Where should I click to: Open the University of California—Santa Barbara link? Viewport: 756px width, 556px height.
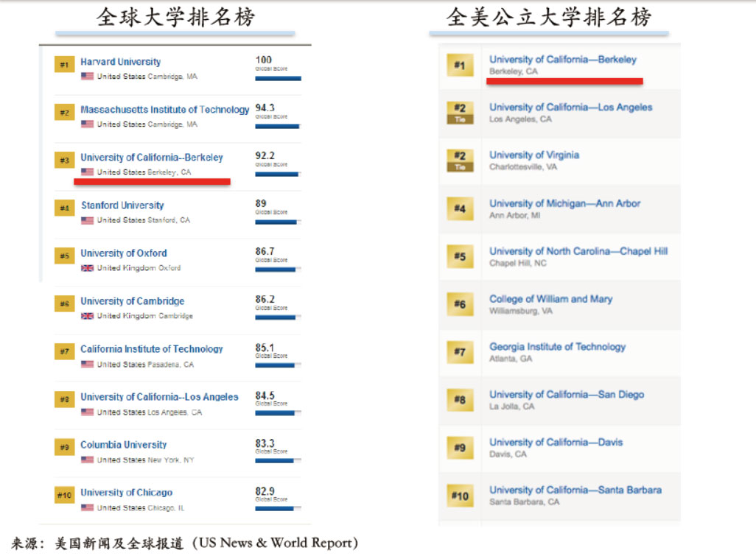(x=575, y=490)
